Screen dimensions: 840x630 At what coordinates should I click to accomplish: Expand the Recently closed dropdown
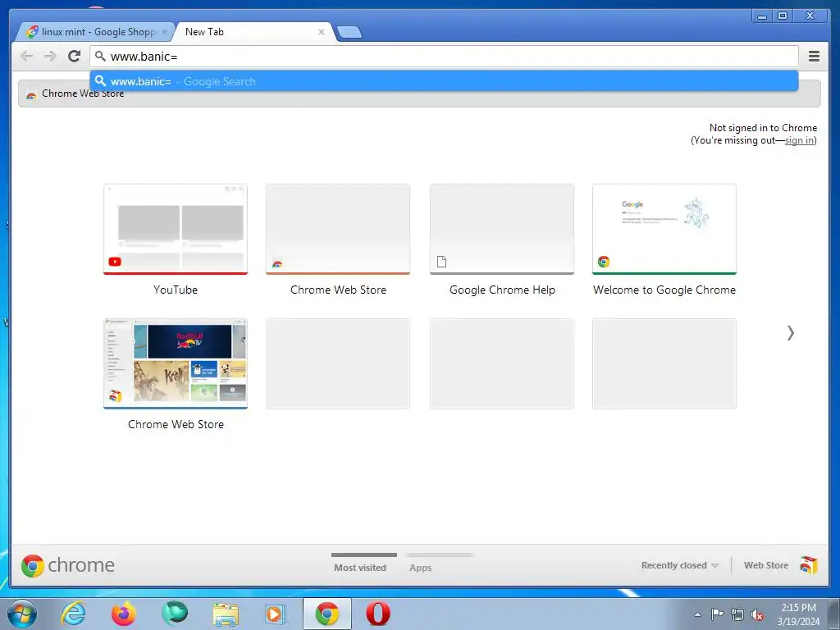pyautogui.click(x=679, y=565)
